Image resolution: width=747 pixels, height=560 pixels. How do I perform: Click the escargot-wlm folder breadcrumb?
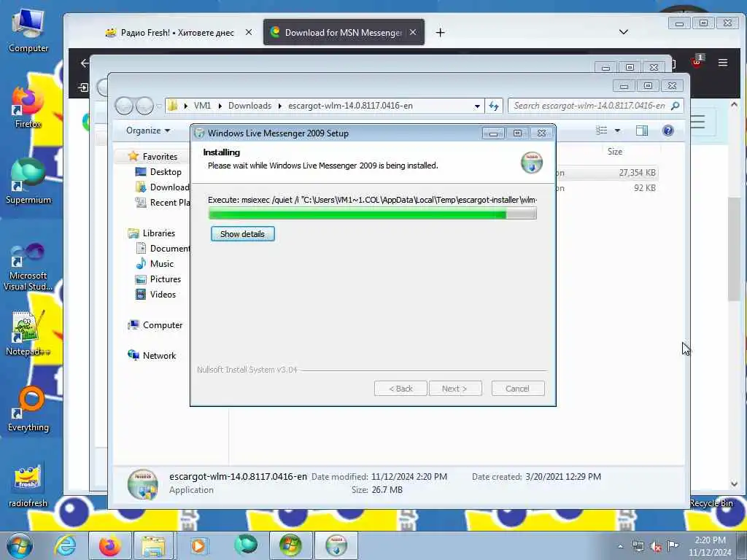[x=350, y=106]
